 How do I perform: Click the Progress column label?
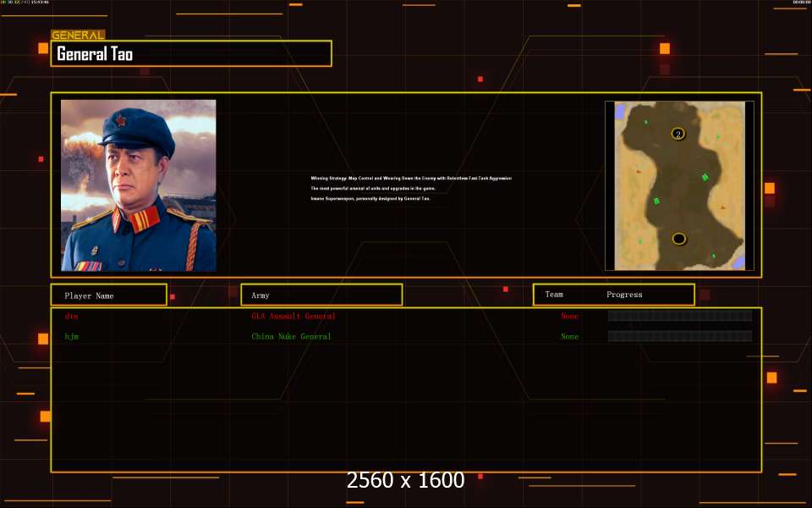pos(624,295)
